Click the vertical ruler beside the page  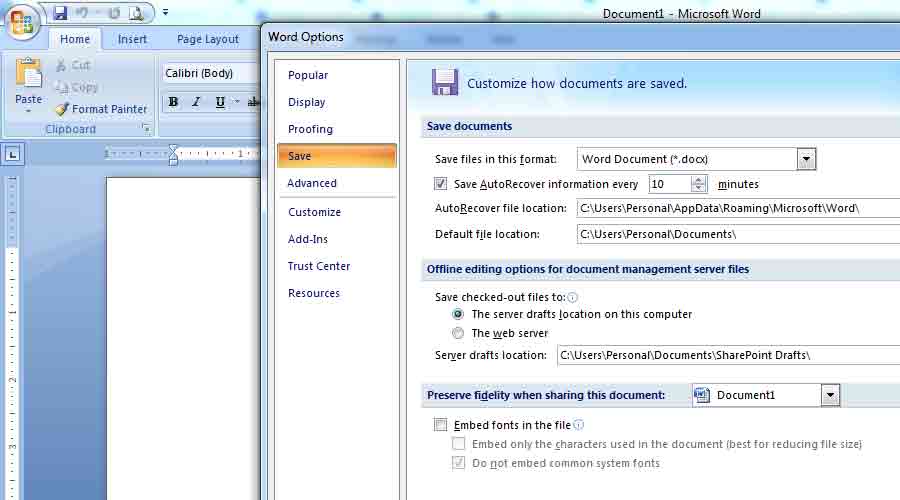12,336
